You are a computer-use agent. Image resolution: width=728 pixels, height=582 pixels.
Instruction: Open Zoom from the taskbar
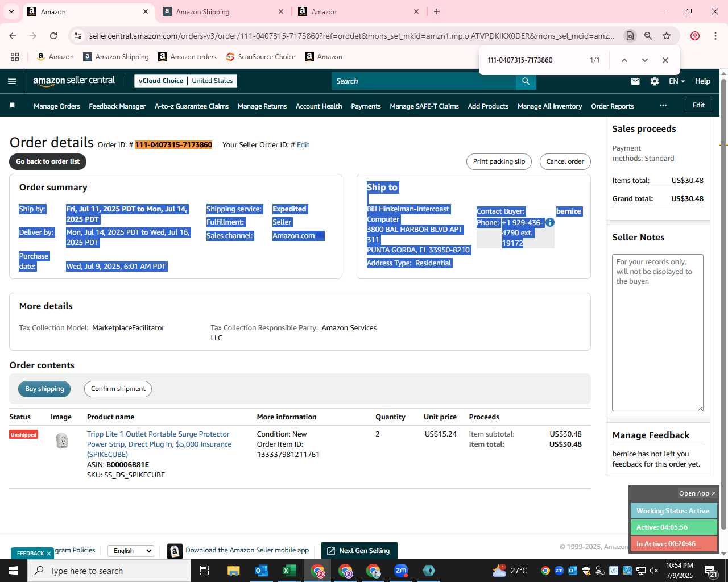click(x=401, y=571)
